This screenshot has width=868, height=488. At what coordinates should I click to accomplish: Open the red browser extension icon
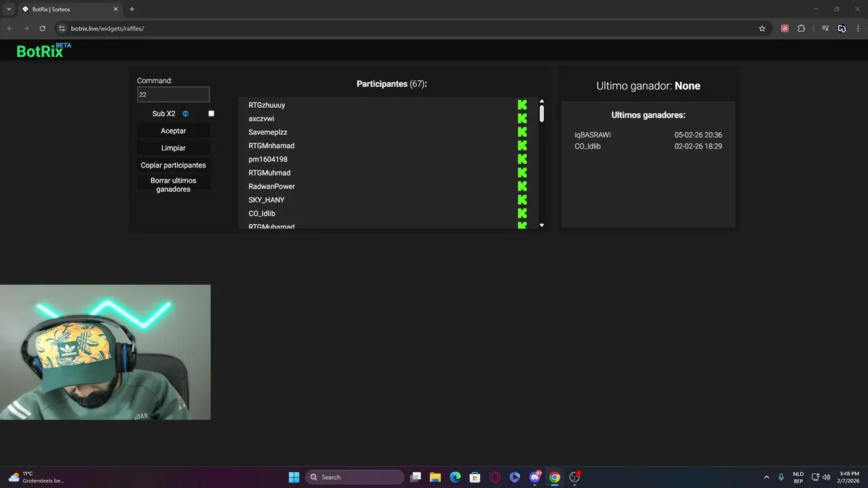pyautogui.click(x=785, y=28)
